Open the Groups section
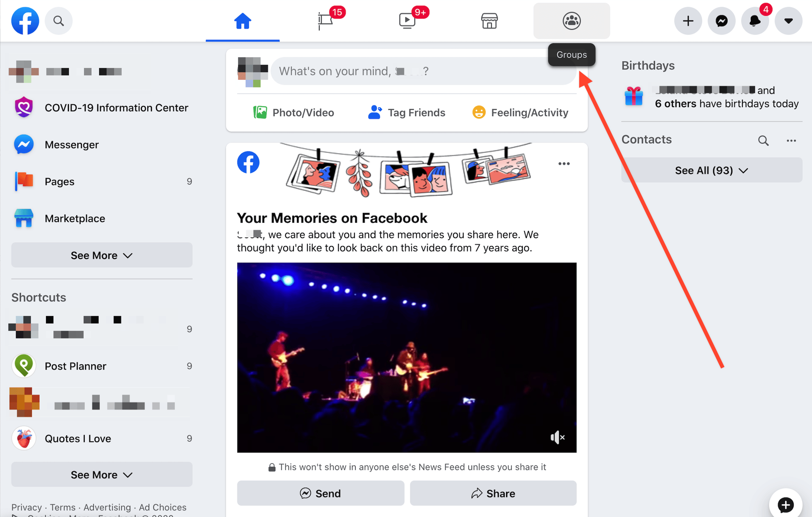Image resolution: width=812 pixels, height=517 pixels. 571,21
